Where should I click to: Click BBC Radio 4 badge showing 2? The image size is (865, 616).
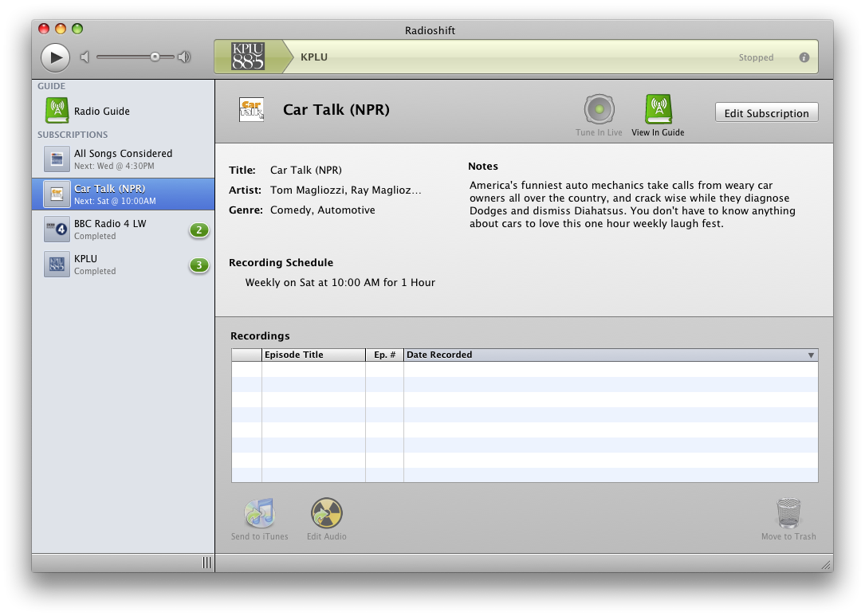click(x=199, y=230)
